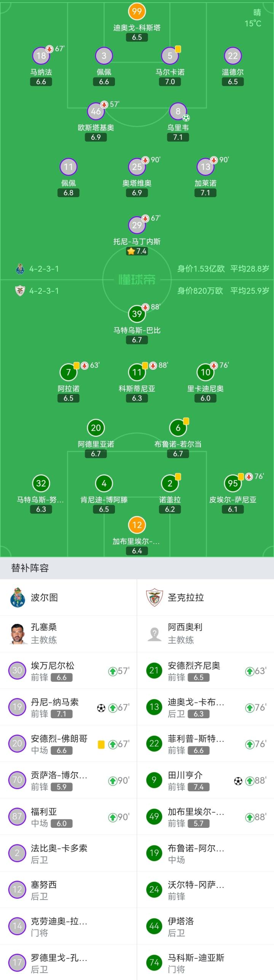Tap 圣克拉拉 team name header

186,597
